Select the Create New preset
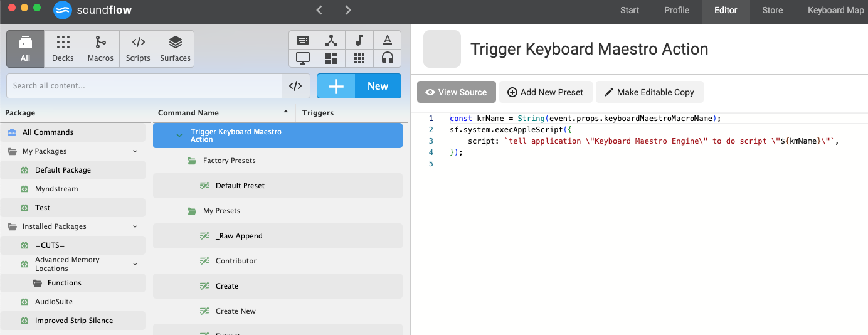Screen dimensions: 868x335 278,311
